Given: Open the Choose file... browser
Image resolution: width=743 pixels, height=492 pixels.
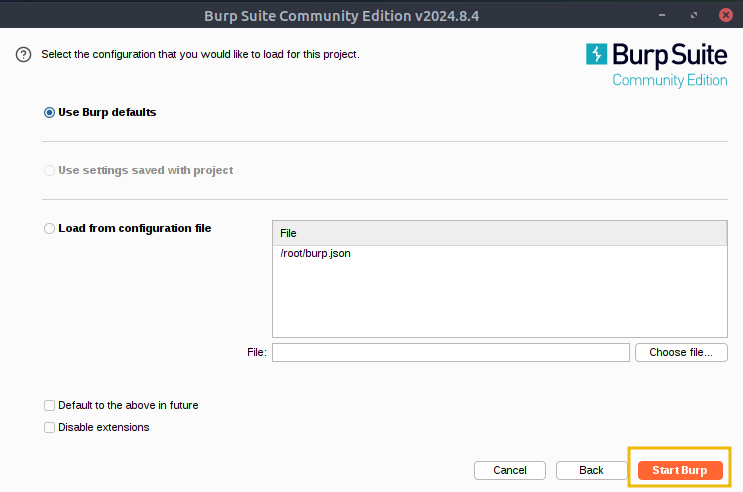Looking at the screenshot, I should [x=681, y=353].
